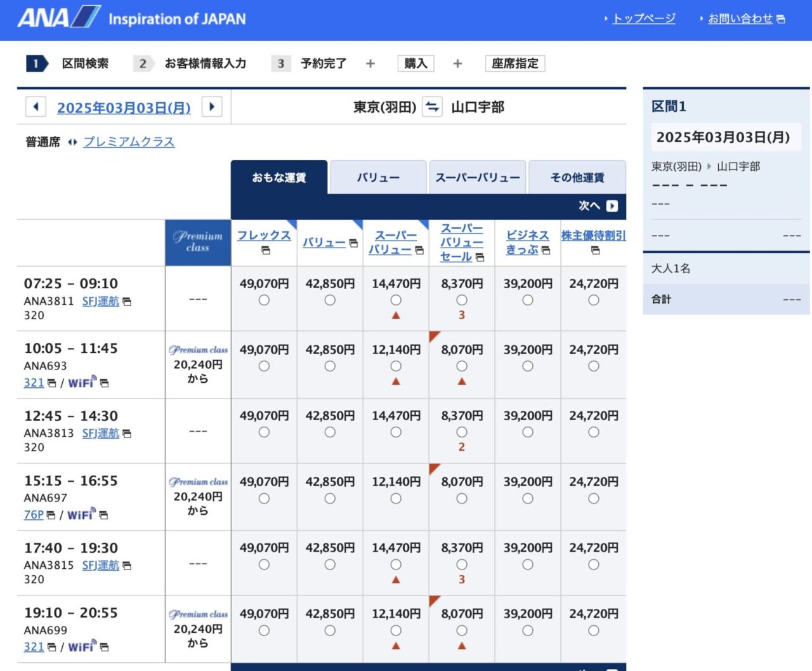Click 購入 step box
The width and height of the screenshot is (812, 671).
(416, 63)
